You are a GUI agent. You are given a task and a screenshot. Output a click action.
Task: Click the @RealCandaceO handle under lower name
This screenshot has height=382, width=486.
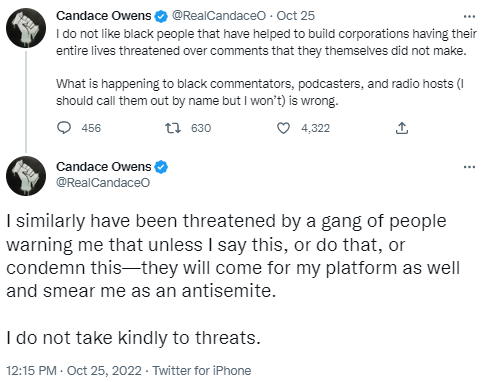103,183
